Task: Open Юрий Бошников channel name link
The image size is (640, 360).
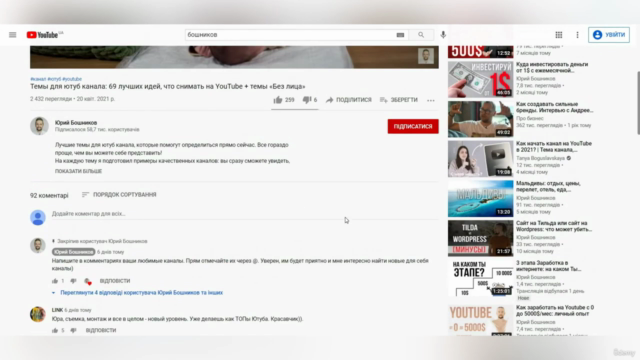Action: (76, 122)
